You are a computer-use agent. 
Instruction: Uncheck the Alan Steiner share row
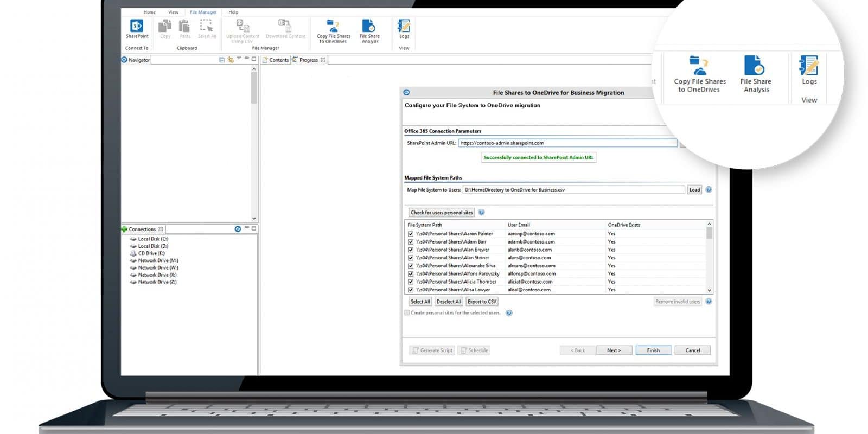[x=411, y=258]
